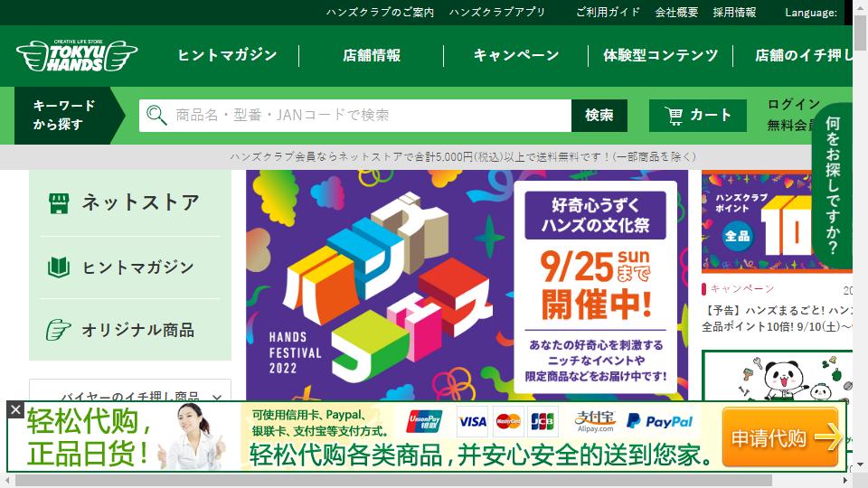
Task: Click the Tokyu Hands logo
Action: 77,55
